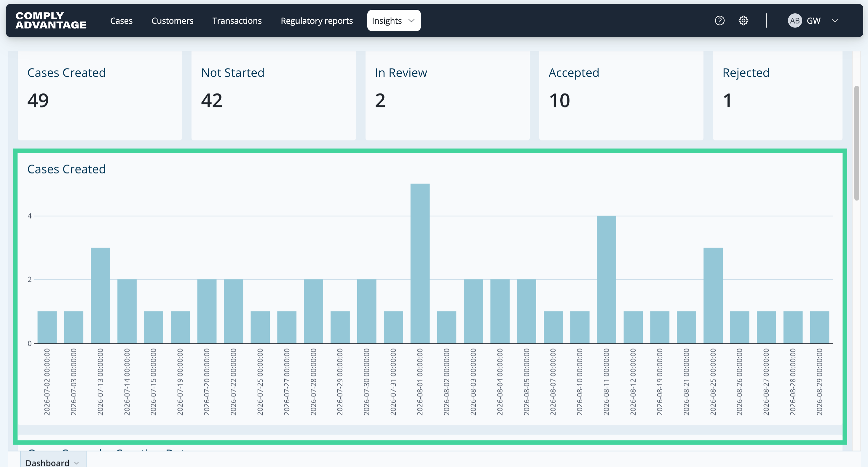The width and height of the screenshot is (868, 467).
Task: Select the Rejected count card
Action: tap(778, 96)
